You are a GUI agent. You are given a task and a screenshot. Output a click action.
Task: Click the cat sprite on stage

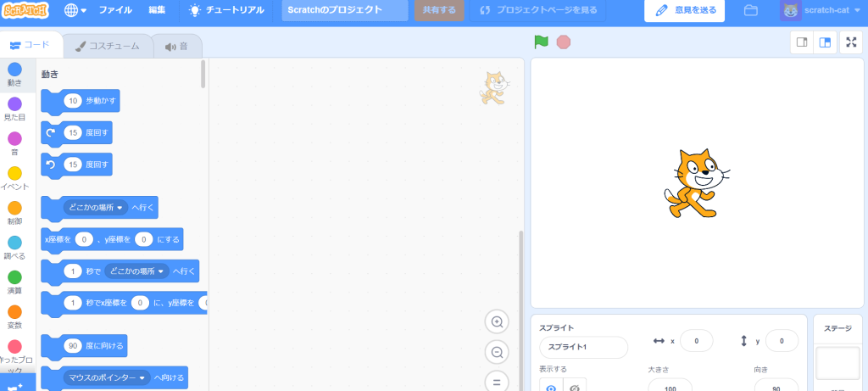pos(696,183)
